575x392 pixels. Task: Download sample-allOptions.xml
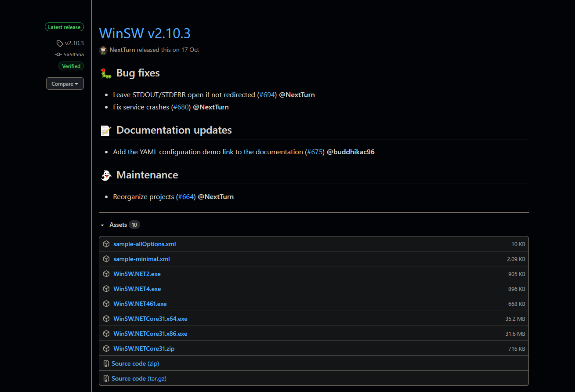click(x=145, y=244)
